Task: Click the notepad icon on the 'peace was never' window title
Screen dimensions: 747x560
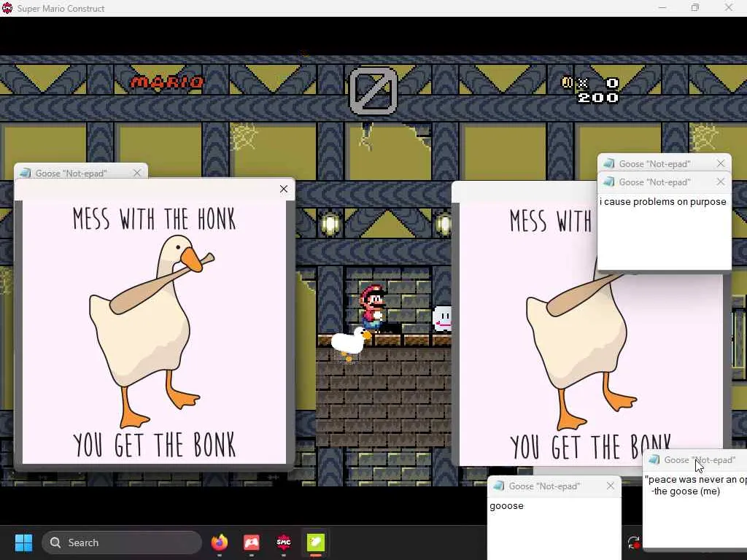Action: (x=654, y=459)
